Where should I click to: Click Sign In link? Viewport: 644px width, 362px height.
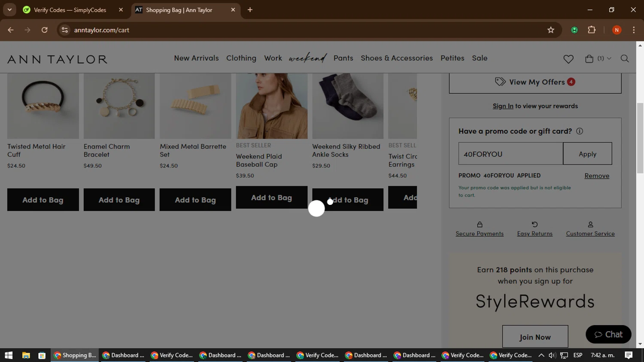pos(503,106)
